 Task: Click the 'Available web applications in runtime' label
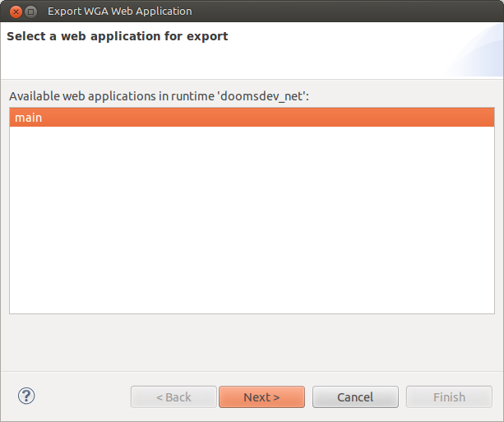pyautogui.click(x=159, y=96)
